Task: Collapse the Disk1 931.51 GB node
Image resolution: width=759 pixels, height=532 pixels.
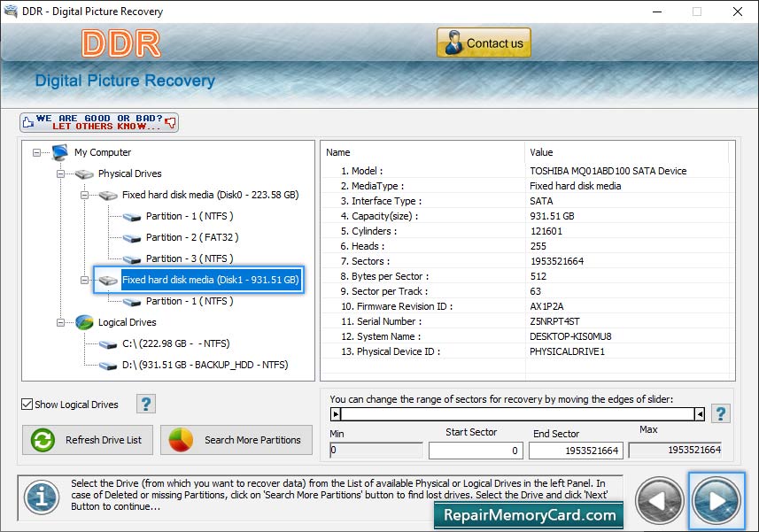Action: [84, 280]
